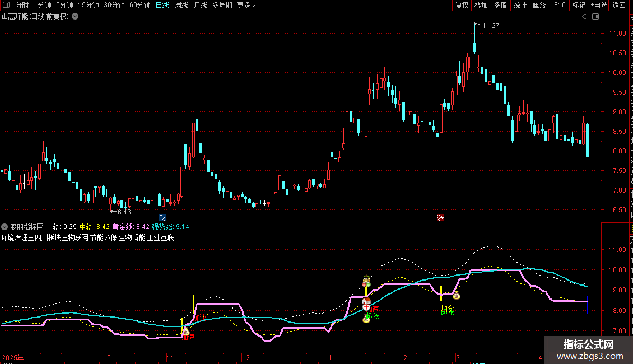This screenshot has height=364, width=633.
Task: Click the 2025年 timeline label
Action: click(13, 357)
